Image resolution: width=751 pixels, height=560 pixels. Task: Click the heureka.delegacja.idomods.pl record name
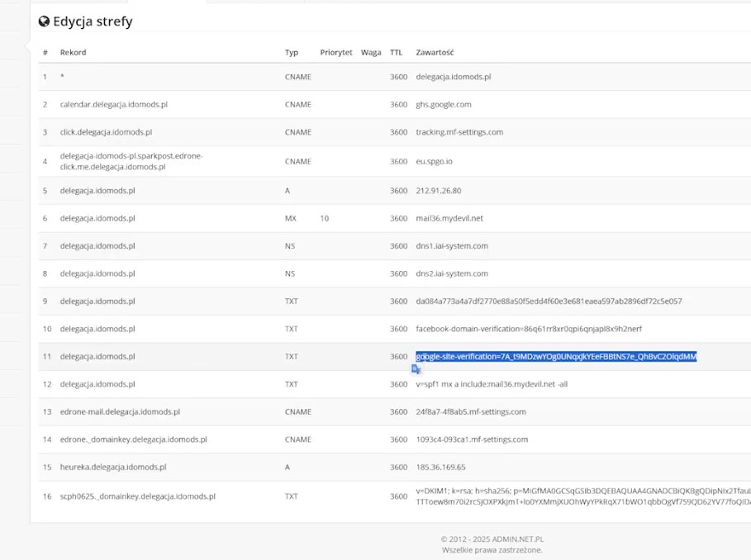click(112, 467)
